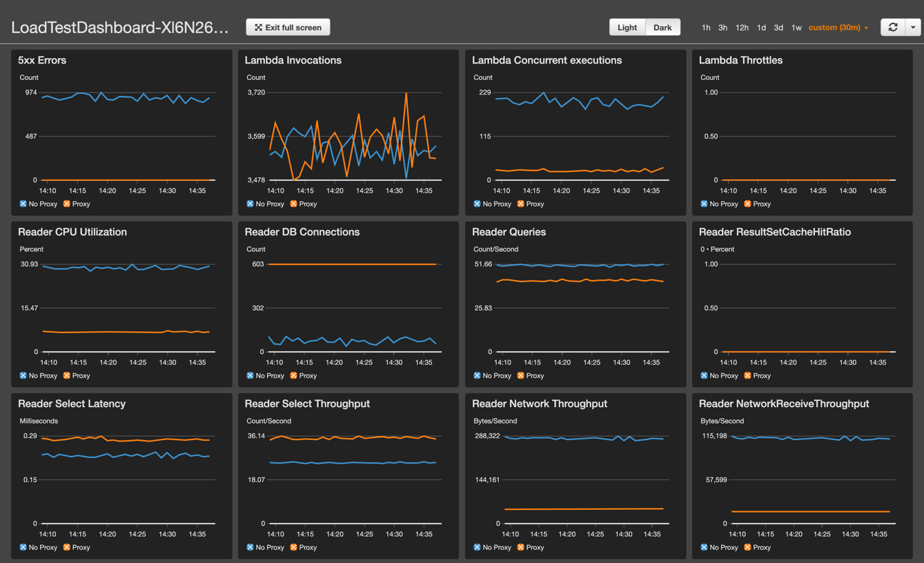Screen dimensions: 924x563
Task: Click Proxy icon in Reader Network Throughput legend
Action: tap(521, 548)
